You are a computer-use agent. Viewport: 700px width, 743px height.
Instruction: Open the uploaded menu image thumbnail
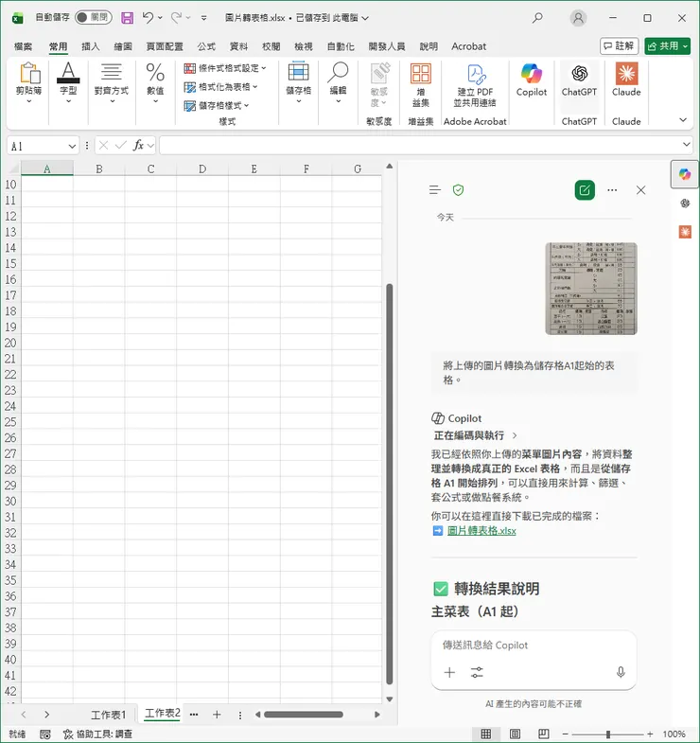coord(591,289)
